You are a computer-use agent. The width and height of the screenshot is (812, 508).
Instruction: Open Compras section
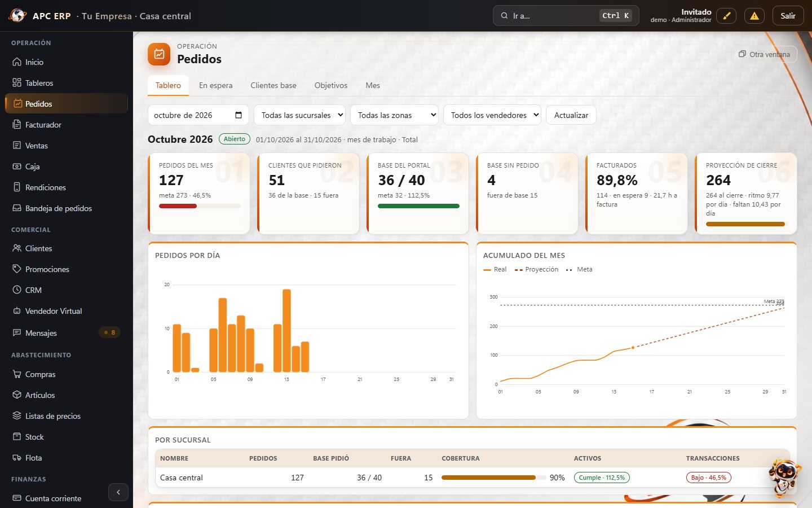tap(67, 374)
